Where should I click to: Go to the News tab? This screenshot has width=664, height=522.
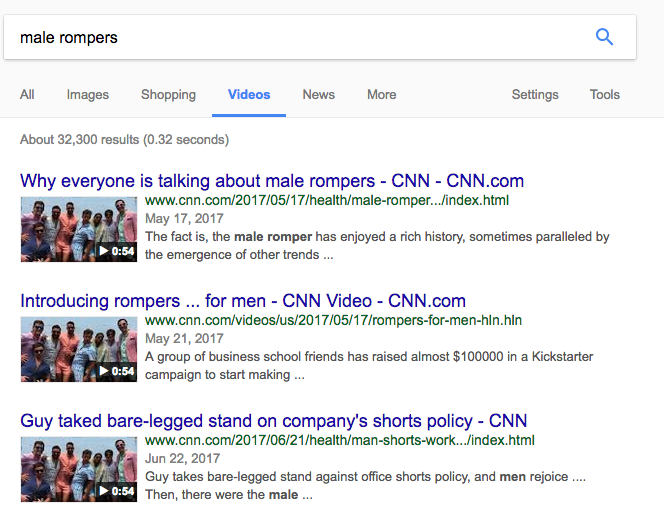click(x=318, y=95)
